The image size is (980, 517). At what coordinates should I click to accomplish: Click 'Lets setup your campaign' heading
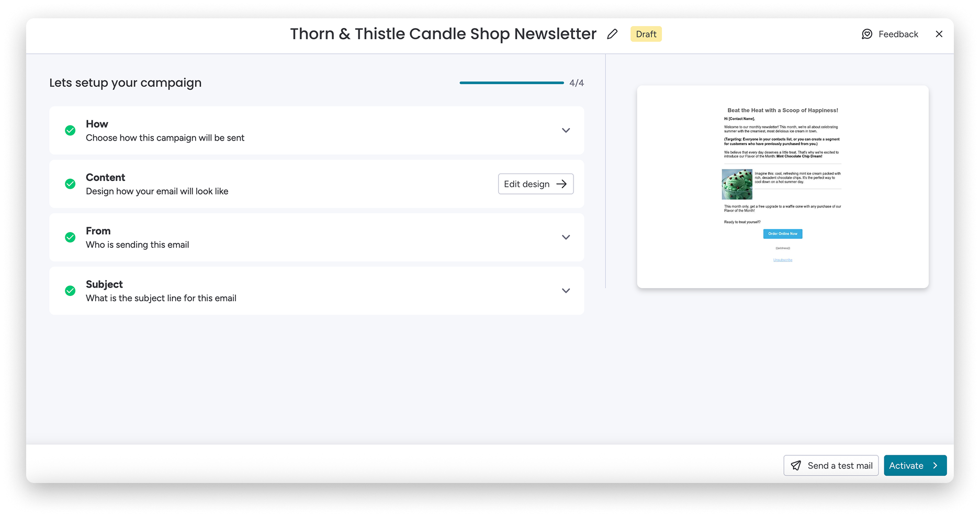[x=125, y=83]
